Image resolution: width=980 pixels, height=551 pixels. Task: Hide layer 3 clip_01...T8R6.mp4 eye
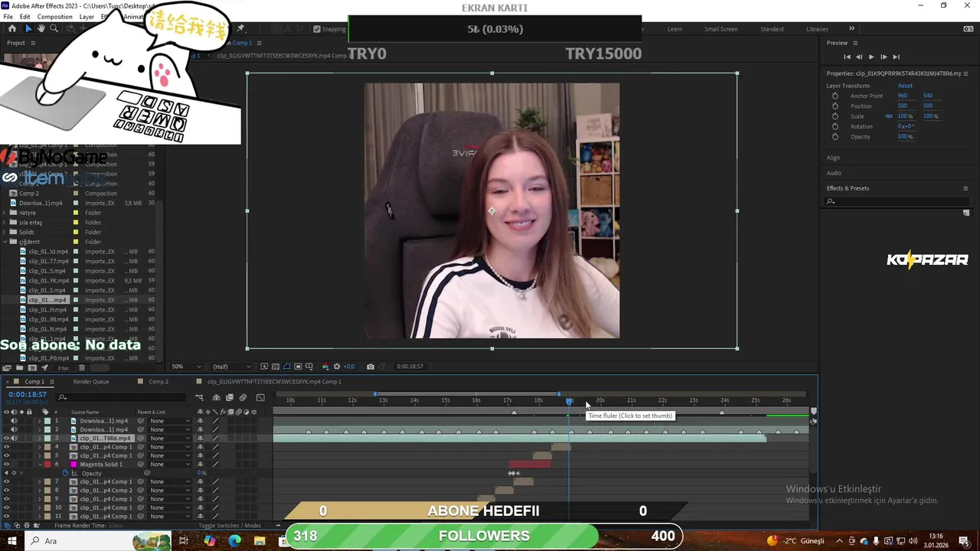[7, 439]
